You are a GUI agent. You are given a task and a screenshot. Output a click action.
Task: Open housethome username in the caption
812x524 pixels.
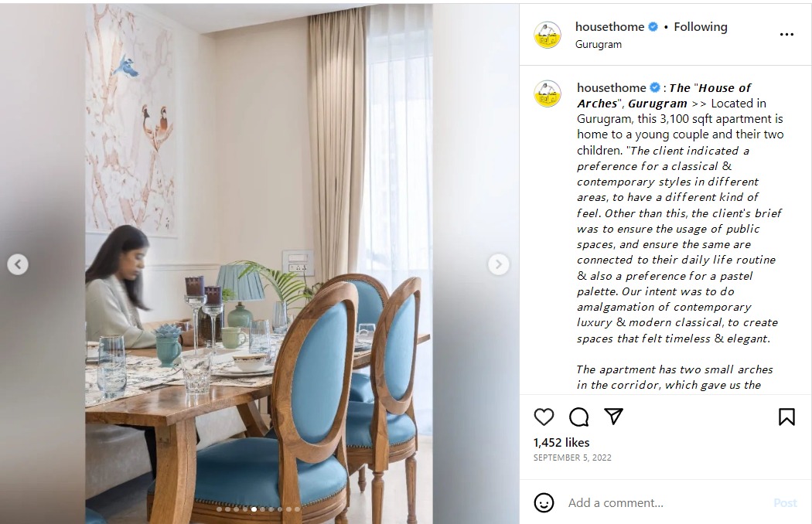pos(612,88)
